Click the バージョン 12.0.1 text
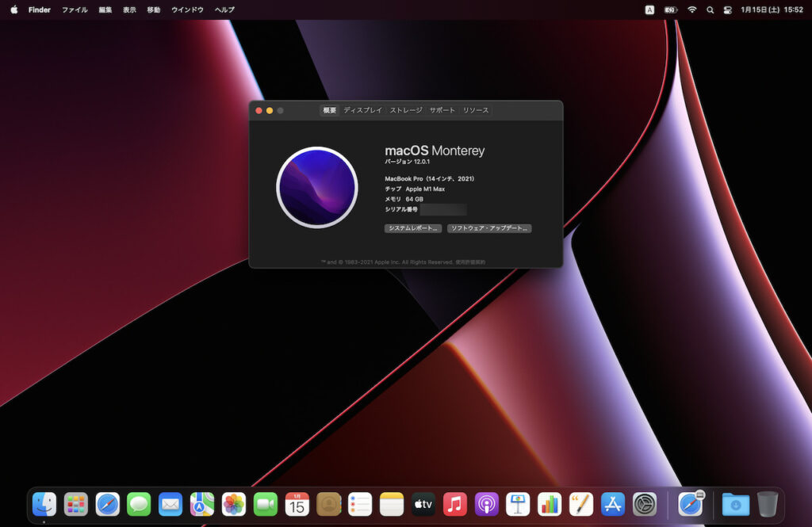This screenshot has height=527, width=812. tap(407, 162)
